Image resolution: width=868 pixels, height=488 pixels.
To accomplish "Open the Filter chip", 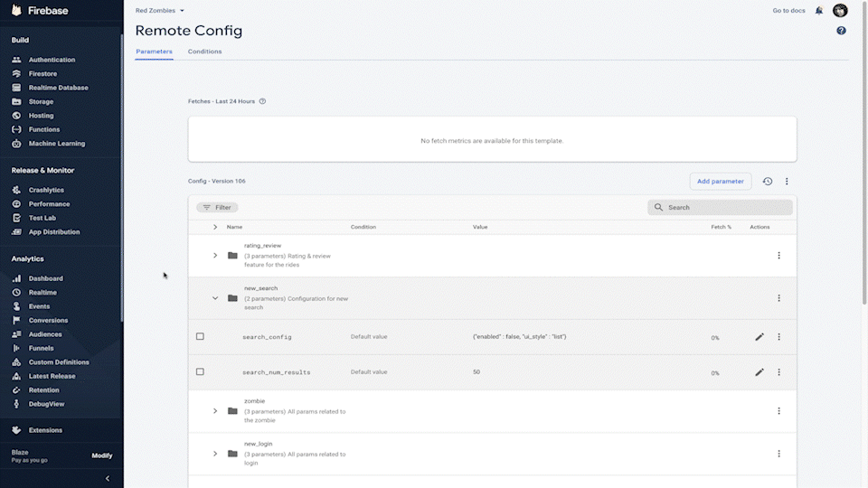I will pyautogui.click(x=217, y=208).
